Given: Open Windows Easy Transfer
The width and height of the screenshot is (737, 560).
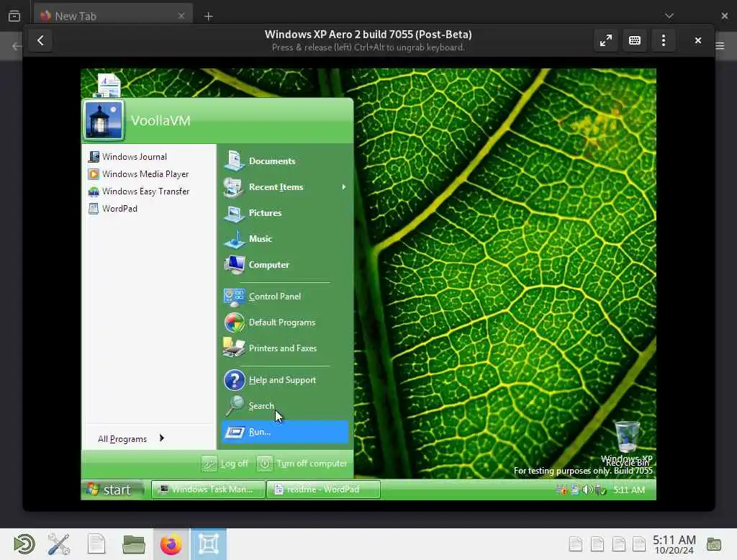Looking at the screenshot, I should pyautogui.click(x=139, y=191).
